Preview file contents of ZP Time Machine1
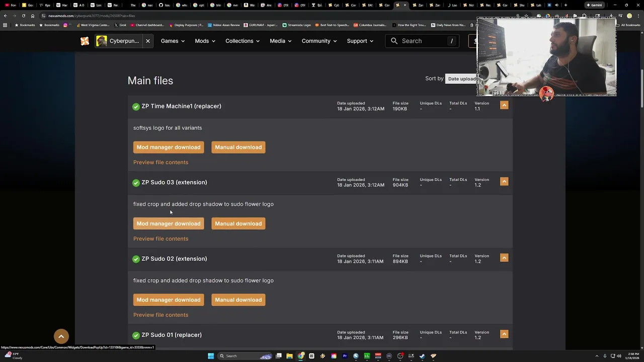This screenshot has width=644, height=362. click(161, 162)
